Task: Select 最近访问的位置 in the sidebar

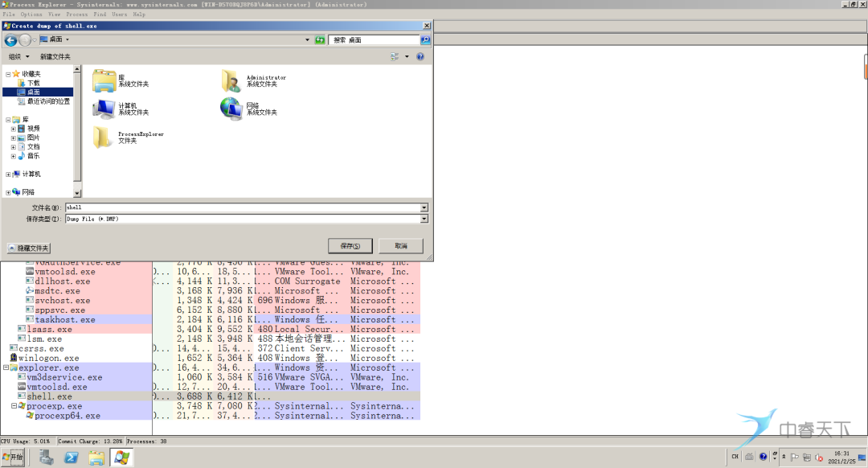Action: click(x=43, y=101)
